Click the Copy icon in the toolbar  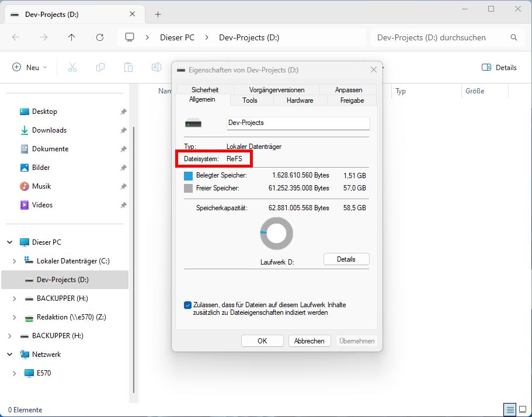[100, 67]
